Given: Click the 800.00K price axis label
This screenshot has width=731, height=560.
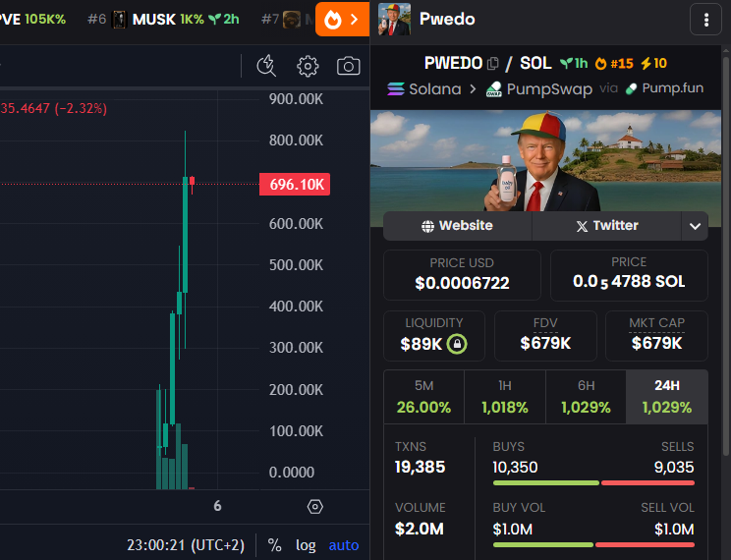Looking at the screenshot, I should (x=296, y=140).
